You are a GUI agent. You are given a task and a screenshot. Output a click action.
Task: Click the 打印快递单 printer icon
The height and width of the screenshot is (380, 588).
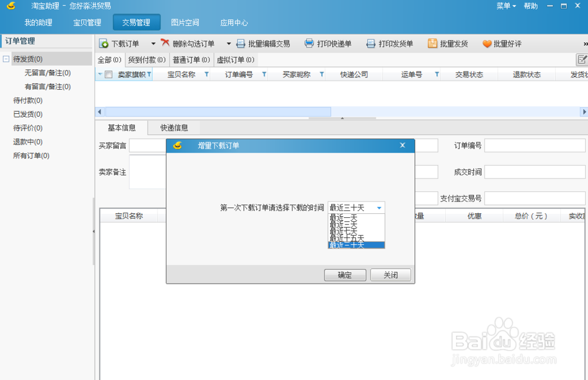[310, 43]
